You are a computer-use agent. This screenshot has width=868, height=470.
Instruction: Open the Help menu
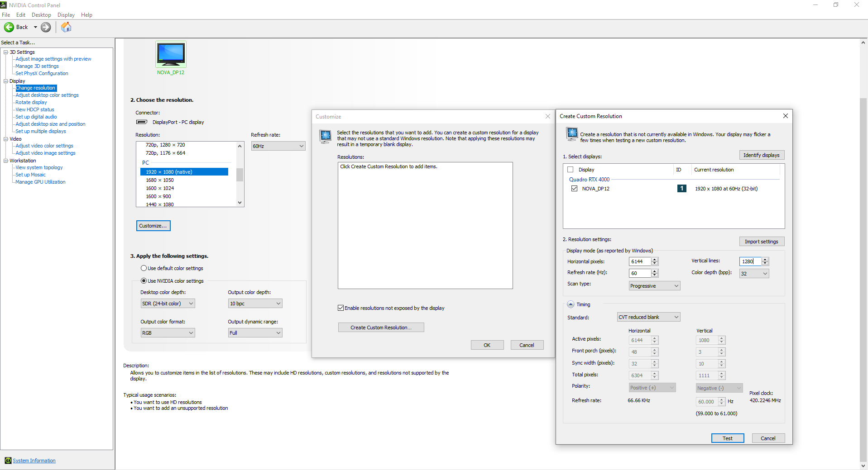(86, 15)
